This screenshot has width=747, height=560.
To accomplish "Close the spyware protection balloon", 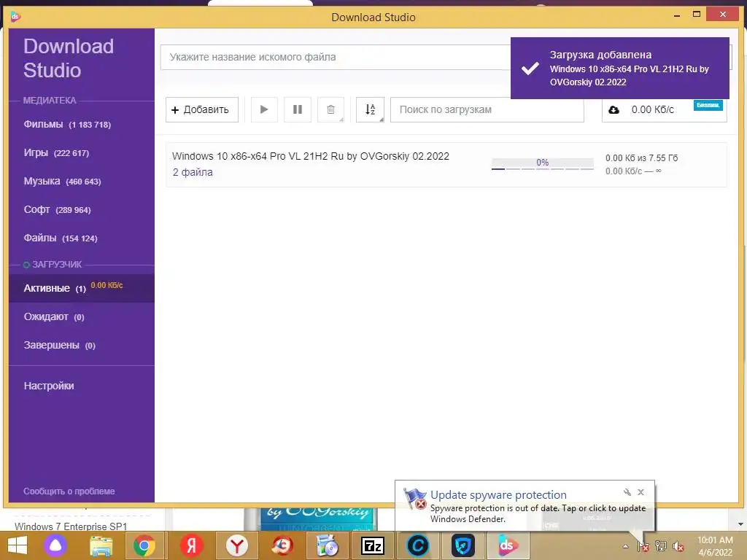I will point(640,492).
